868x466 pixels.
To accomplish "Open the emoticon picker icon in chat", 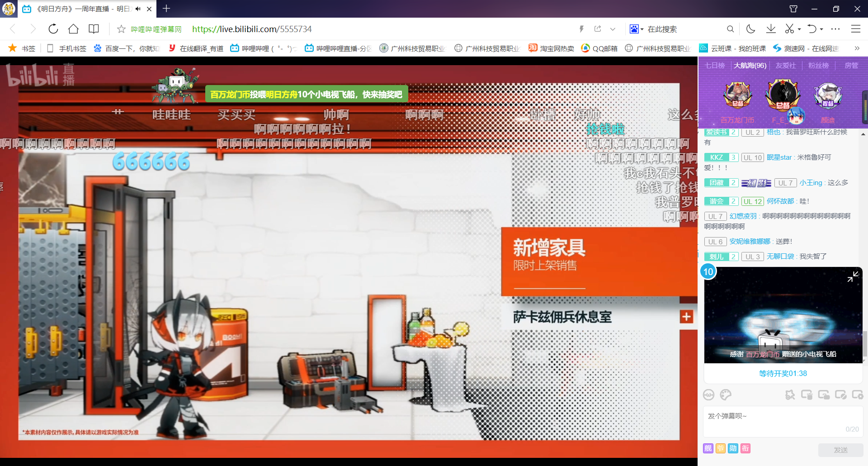I will click(x=708, y=395).
